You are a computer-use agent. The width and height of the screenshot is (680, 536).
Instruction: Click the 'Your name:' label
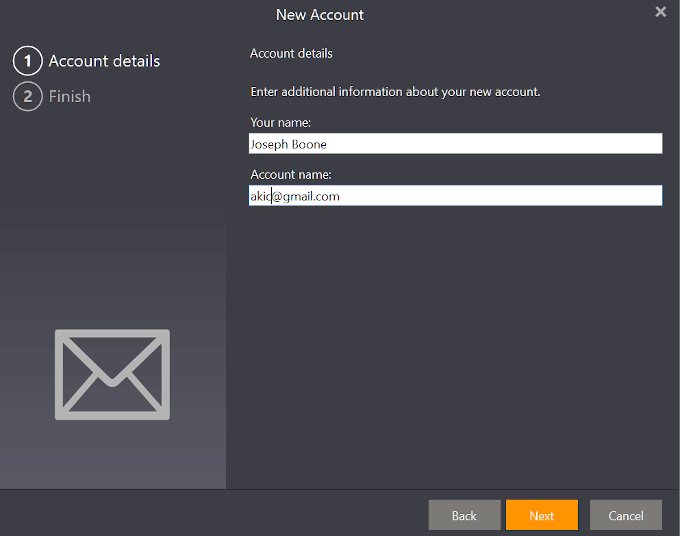pos(281,123)
